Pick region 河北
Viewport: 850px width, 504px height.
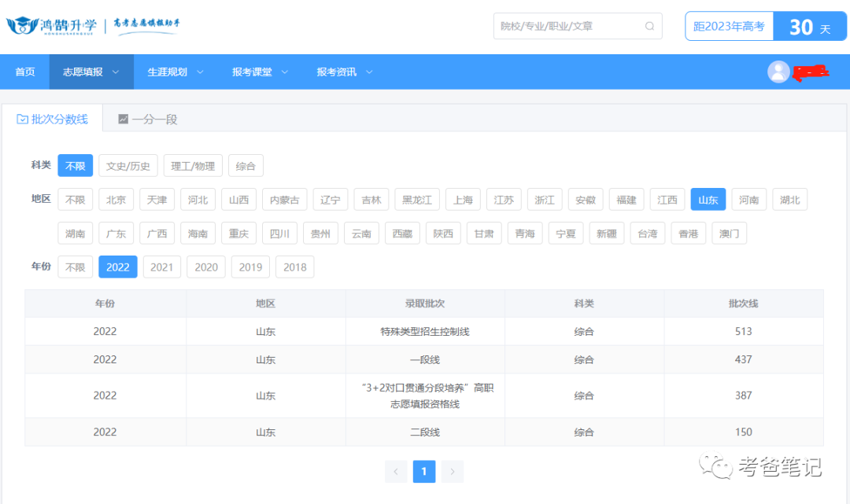(198, 200)
